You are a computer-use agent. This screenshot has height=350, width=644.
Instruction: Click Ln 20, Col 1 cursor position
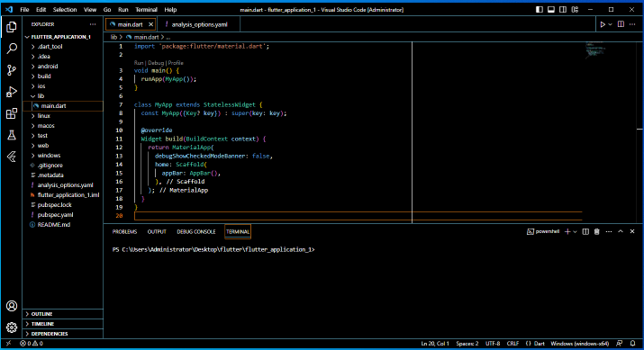tap(435, 344)
